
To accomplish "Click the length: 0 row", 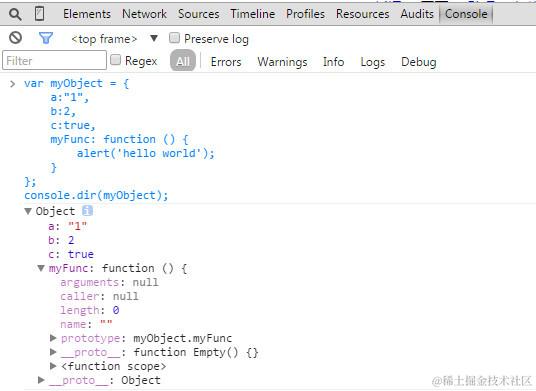I will point(90,310).
